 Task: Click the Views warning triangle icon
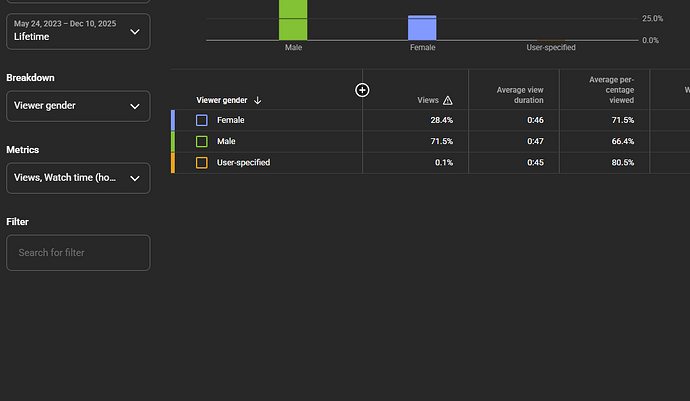448,100
